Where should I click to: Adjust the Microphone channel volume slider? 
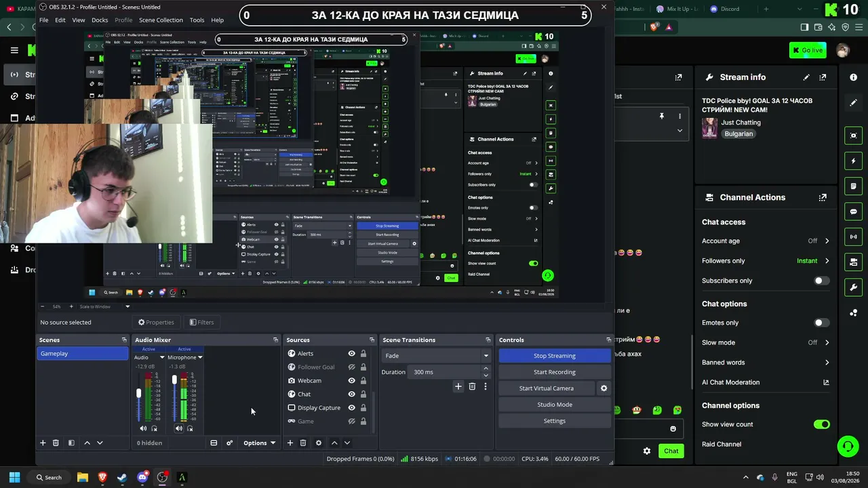[x=174, y=380]
